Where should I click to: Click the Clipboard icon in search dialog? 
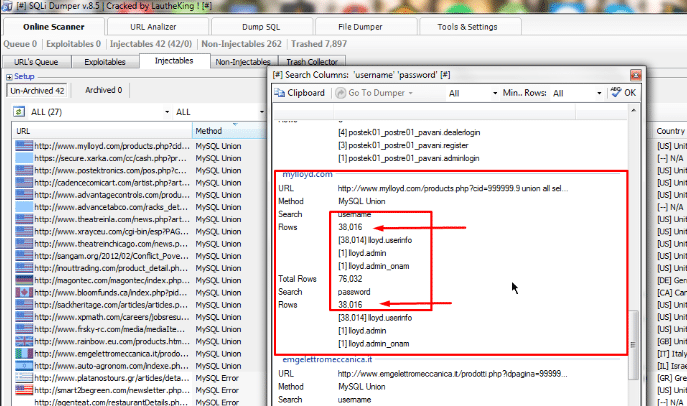[280, 93]
